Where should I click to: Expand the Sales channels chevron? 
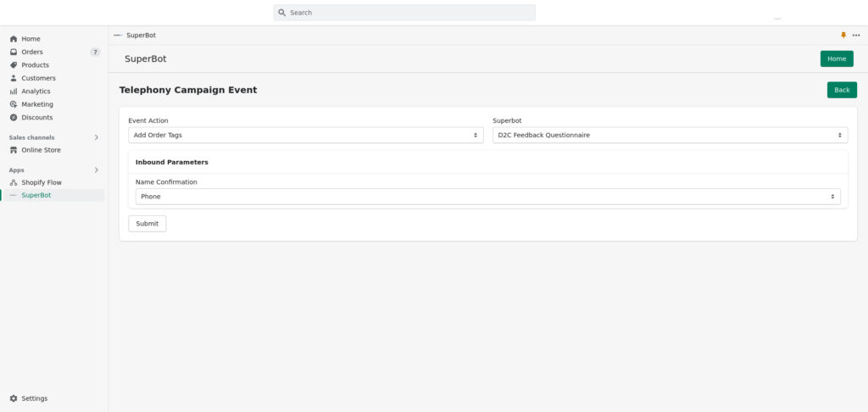(96, 137)
